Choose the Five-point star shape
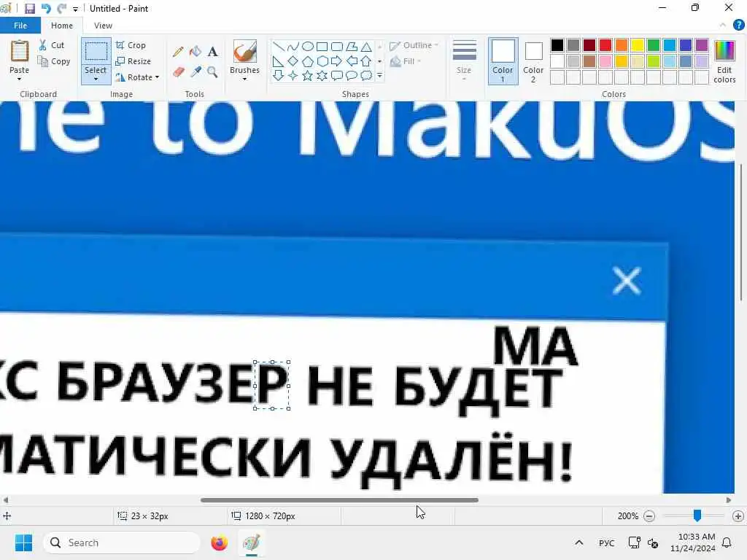This screenshot has height=560, width=747. pos(308,75)
